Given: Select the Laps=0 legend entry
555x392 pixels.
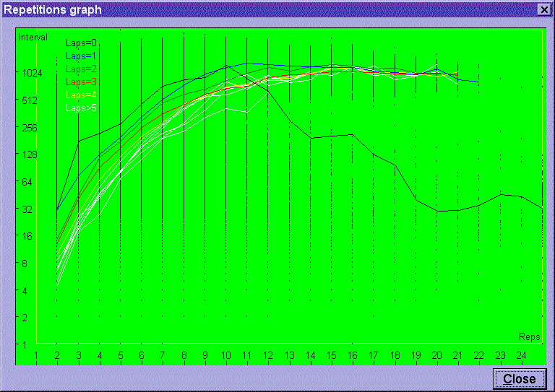Looking at the screenshot, I should coord(81,43).
